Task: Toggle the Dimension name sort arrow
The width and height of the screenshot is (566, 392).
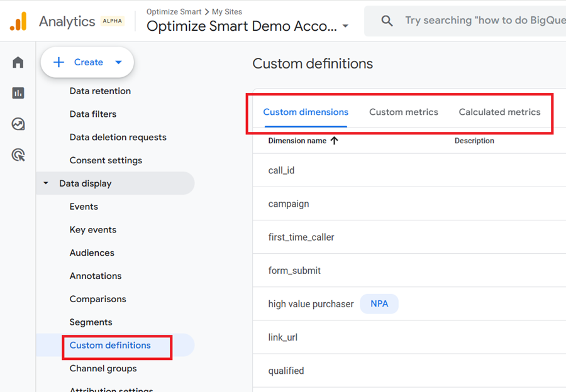Action: pyautogui.click(x=335, y=141)
